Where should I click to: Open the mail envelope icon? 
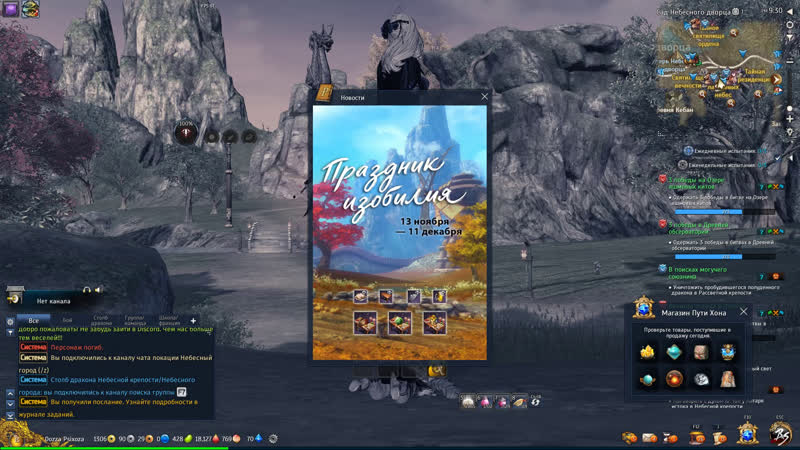649,438
